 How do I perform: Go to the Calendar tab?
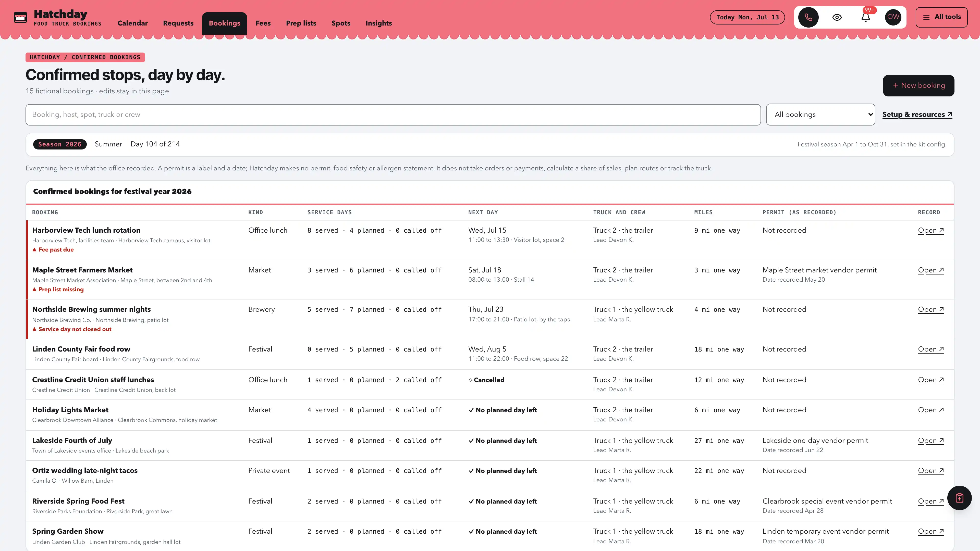click(x=132, y=23)
